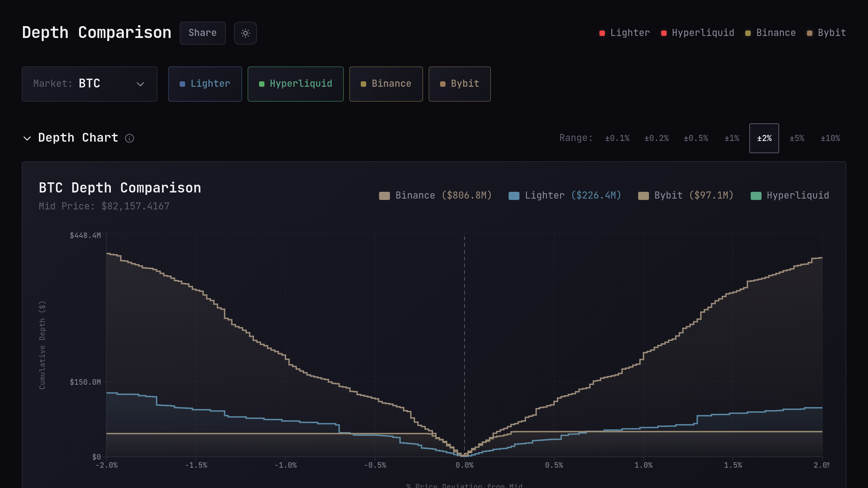Click the Depth Comparison page heading
This screenshot has width=868, height=488.
pyautogui.click(x=97, y=33)
